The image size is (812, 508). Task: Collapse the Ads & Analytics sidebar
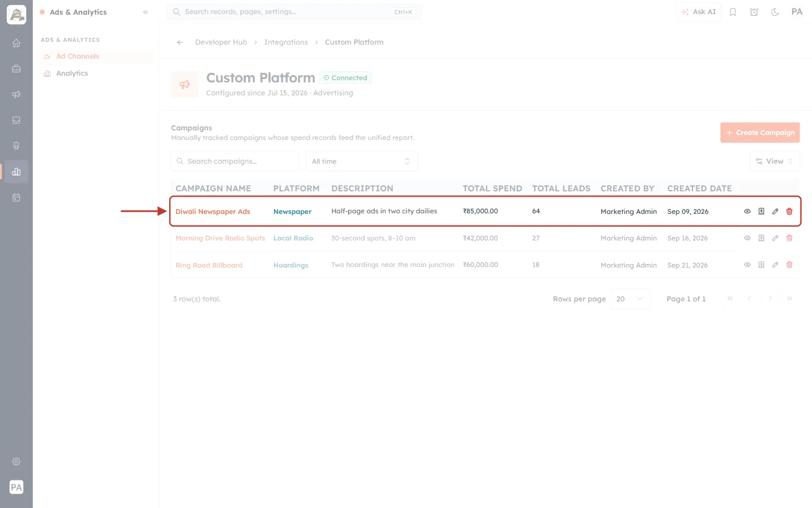[x=145, y=12]
